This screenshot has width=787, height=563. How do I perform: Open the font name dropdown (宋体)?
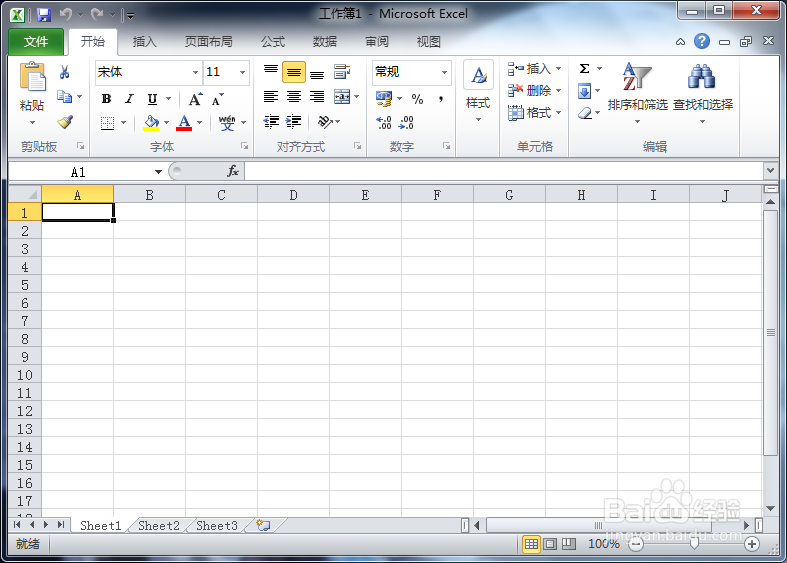point(195,72)
